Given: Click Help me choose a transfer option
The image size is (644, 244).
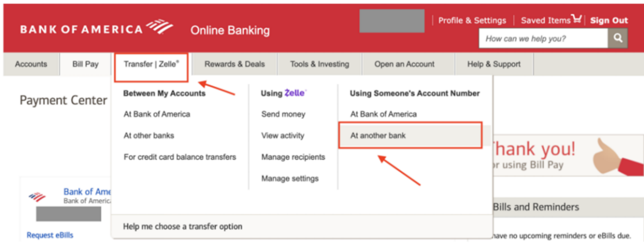Looking at the screenshot, I should click(183, 226).
